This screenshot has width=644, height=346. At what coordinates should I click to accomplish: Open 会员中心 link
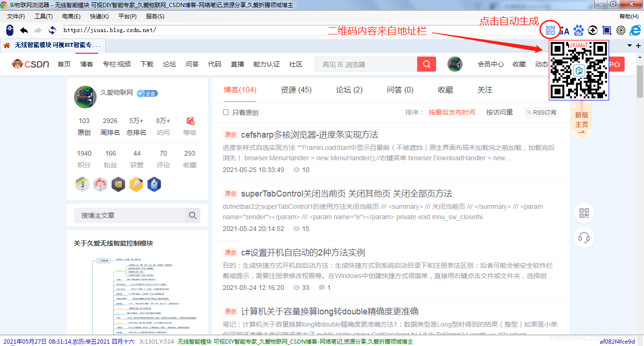491,64
